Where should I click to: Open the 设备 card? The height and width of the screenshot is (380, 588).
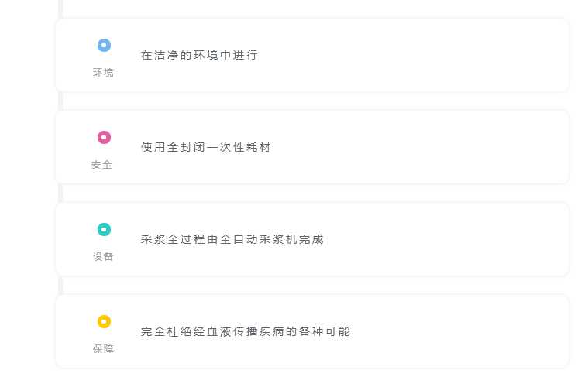coord(312,239)
